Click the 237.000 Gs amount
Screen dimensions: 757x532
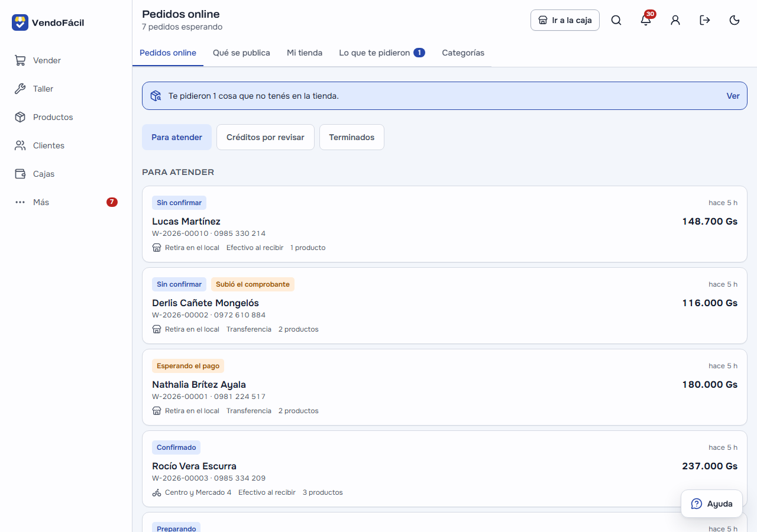pyautogui.click(x=710, y=466)
